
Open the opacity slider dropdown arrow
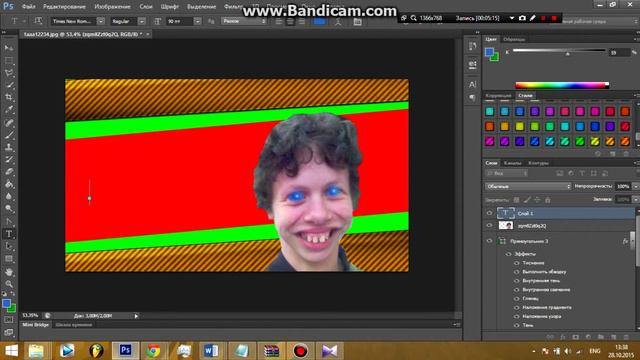point(635,186)
